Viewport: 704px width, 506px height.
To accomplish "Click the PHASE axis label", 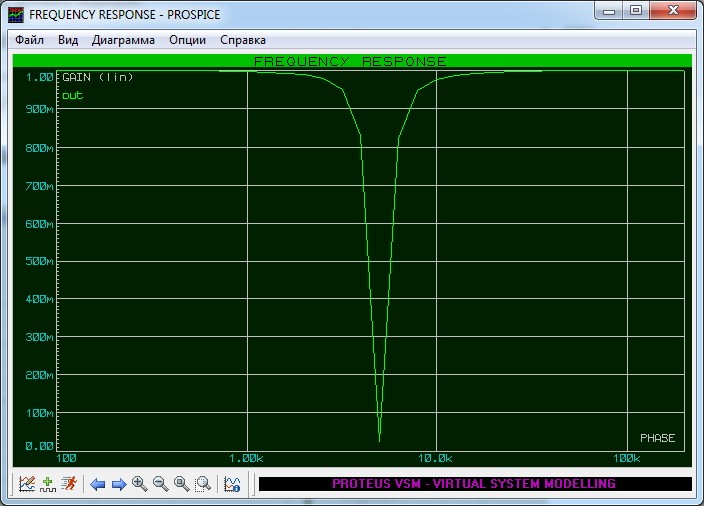I will tap(657, 438).
